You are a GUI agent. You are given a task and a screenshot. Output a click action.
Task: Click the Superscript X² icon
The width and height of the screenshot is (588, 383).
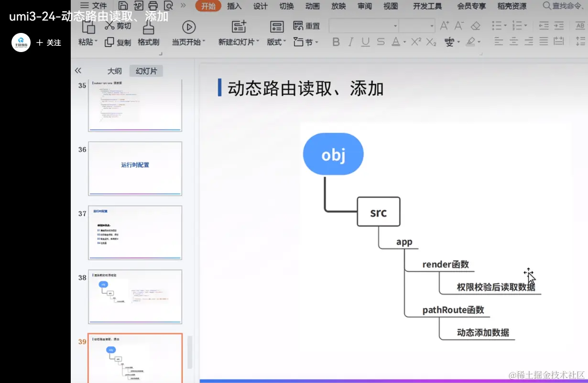[416, 42]
